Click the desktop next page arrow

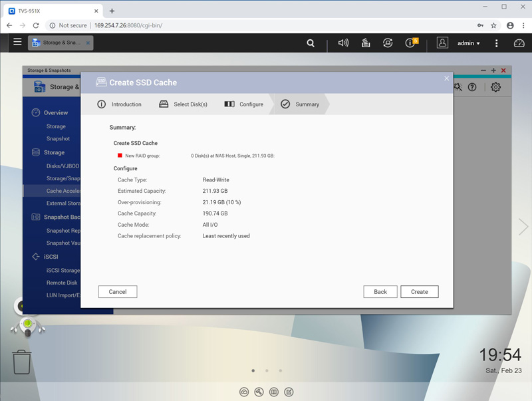click(x=523, y=226)
